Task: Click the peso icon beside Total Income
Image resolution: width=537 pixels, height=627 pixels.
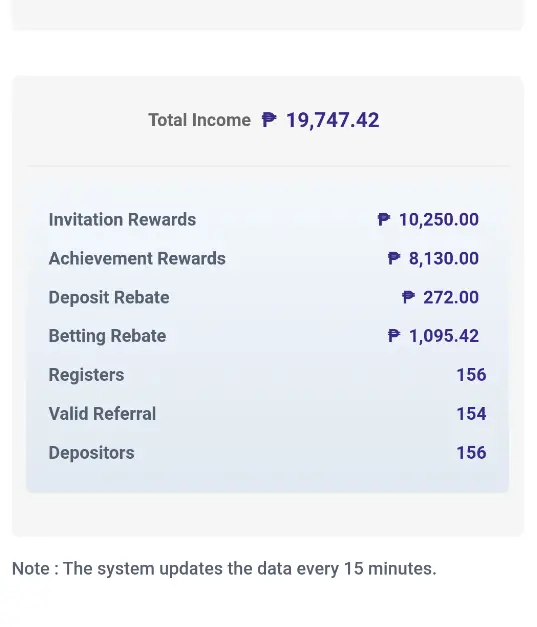Action: [x=269, y=120]
